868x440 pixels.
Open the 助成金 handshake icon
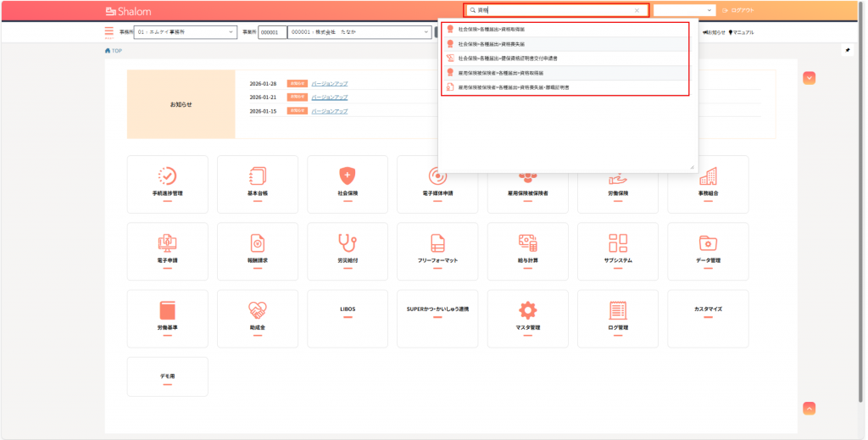258,310
